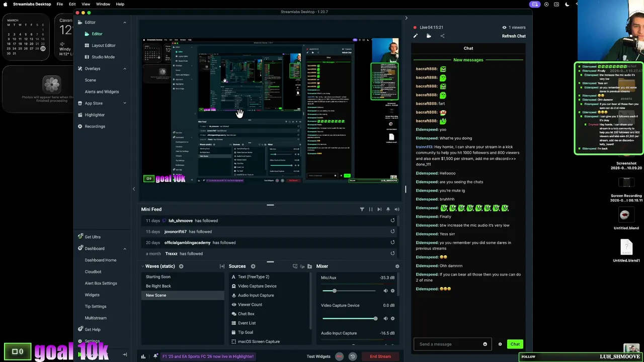
Task: Select the Tip Goal source
Action: (x=246, y=332)
